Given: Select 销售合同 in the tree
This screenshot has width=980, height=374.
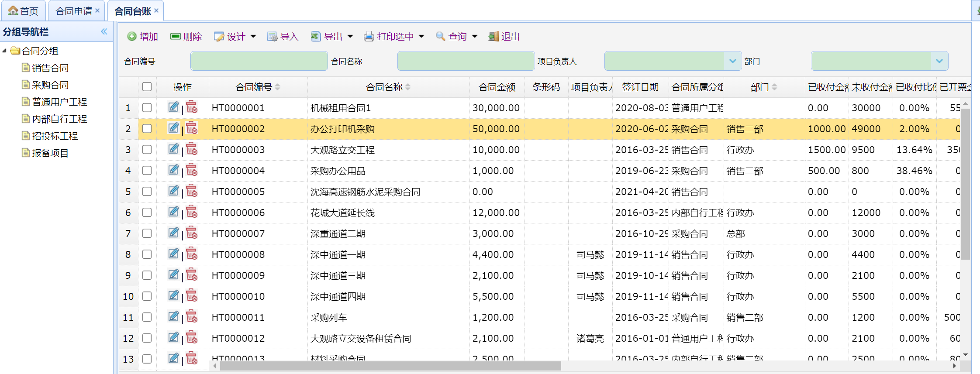Looking at the screenshot, I should coord(50,68).
